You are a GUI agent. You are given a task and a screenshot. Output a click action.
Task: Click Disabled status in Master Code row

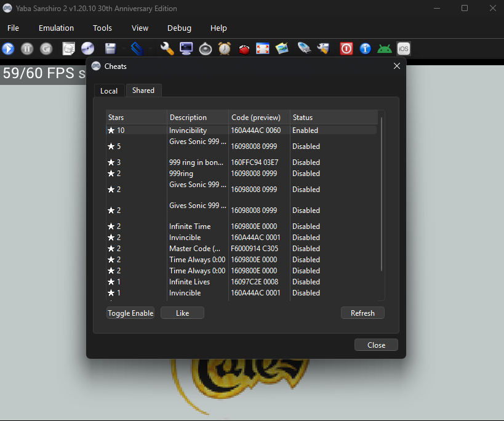(x=306, y=249)
